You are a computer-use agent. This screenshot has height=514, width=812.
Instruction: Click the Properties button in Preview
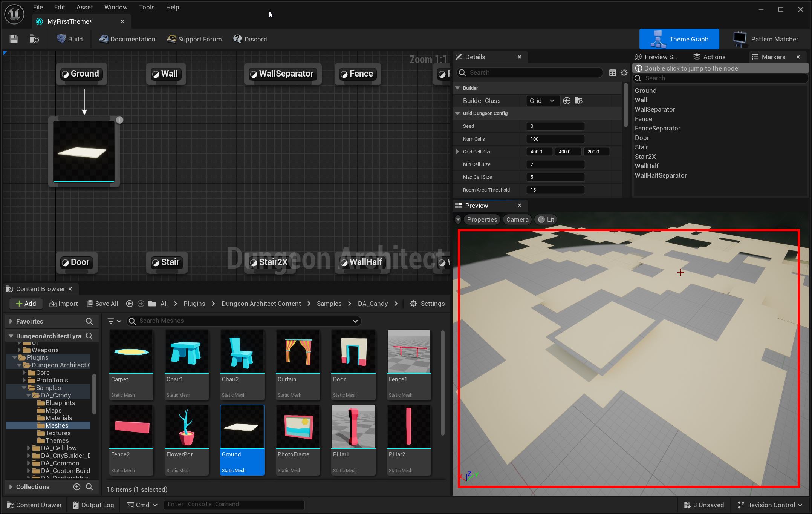[x=482, y=219]
